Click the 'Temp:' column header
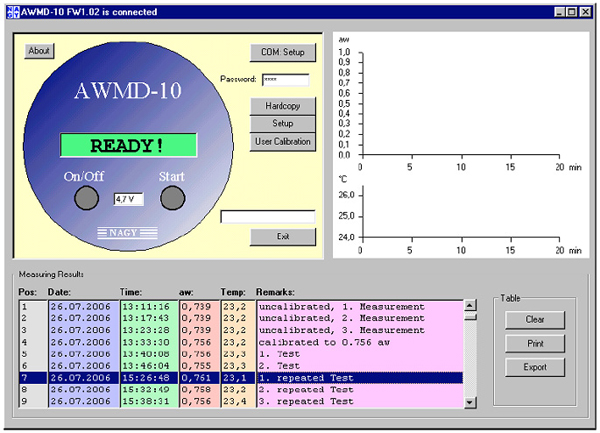 pos(233,292)
